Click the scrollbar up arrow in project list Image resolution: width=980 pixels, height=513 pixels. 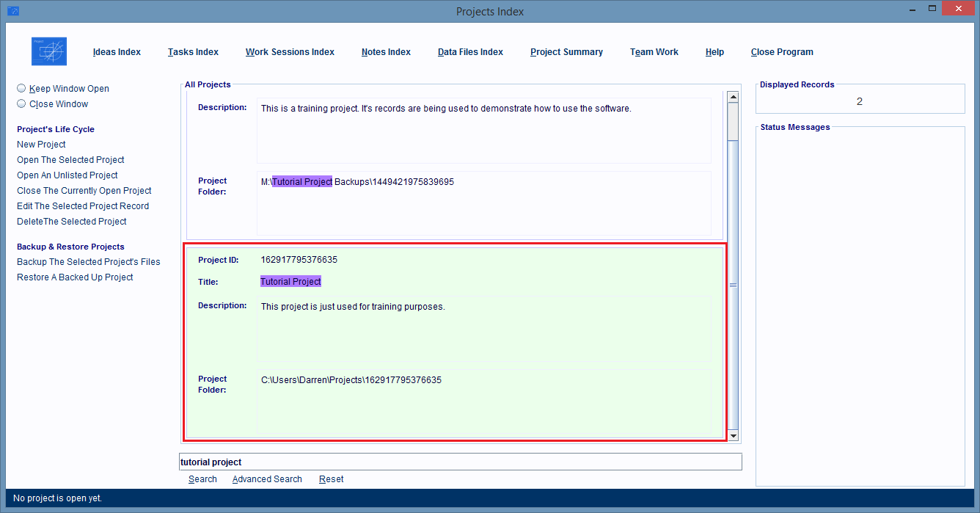tap(732, 97)
